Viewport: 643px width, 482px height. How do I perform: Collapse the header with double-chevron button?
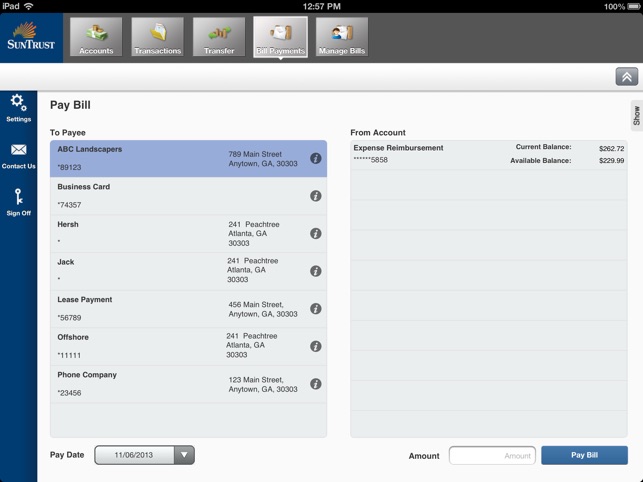click(x=626, y=77)
